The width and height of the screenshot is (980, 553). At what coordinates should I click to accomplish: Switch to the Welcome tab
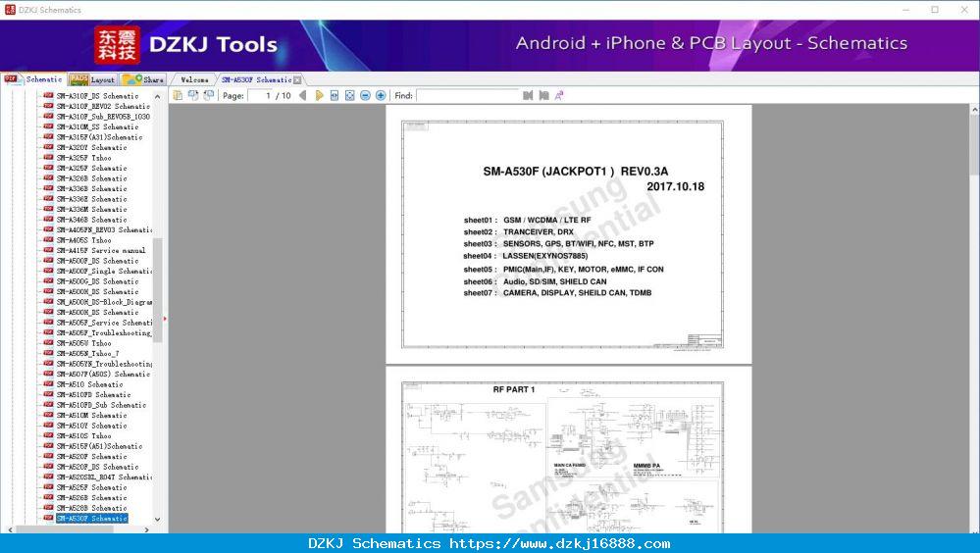[194, 80]
